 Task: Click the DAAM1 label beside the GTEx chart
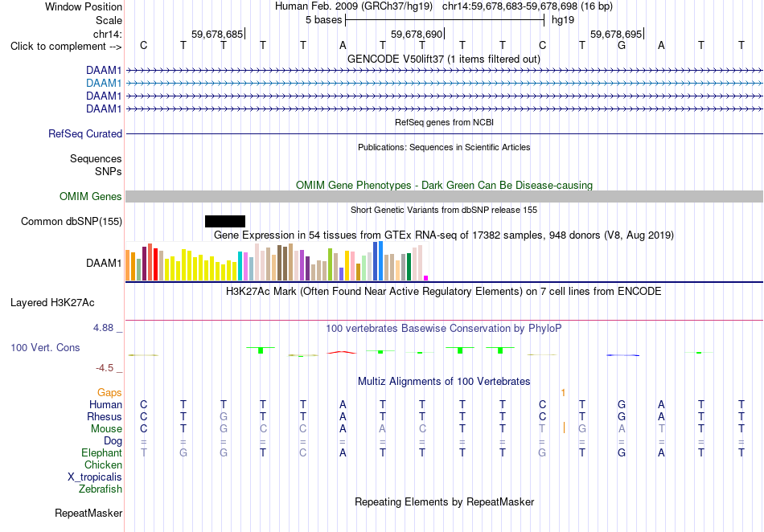103,264
